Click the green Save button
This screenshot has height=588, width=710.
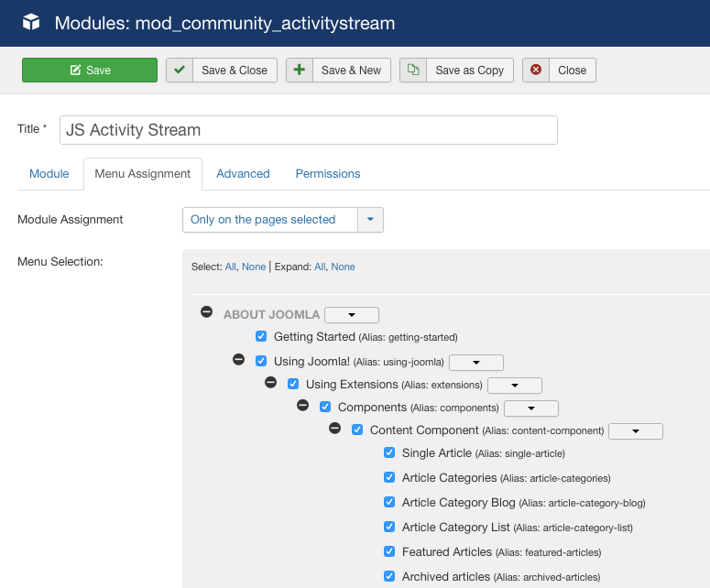[x=90, y=71]
